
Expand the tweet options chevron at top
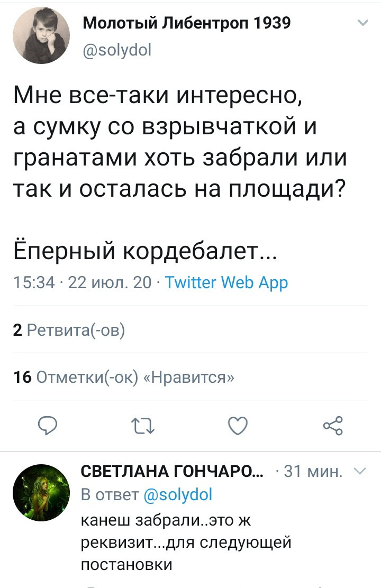362,23
